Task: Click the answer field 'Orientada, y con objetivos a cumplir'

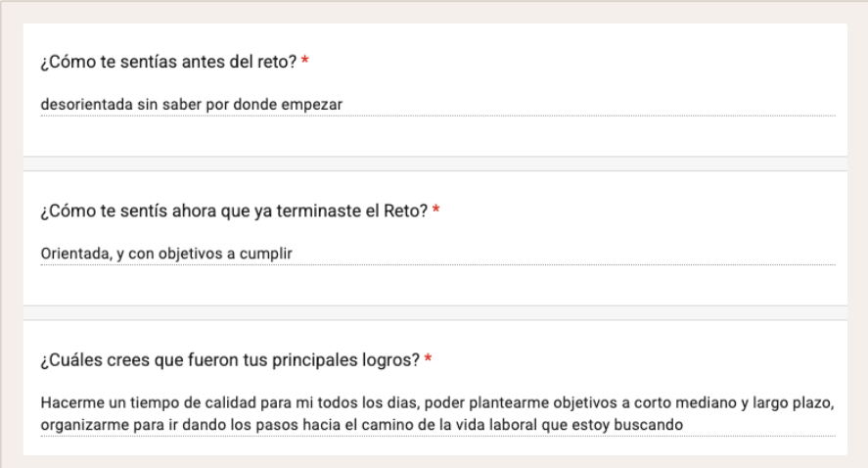Action: [x=437, y=254]
